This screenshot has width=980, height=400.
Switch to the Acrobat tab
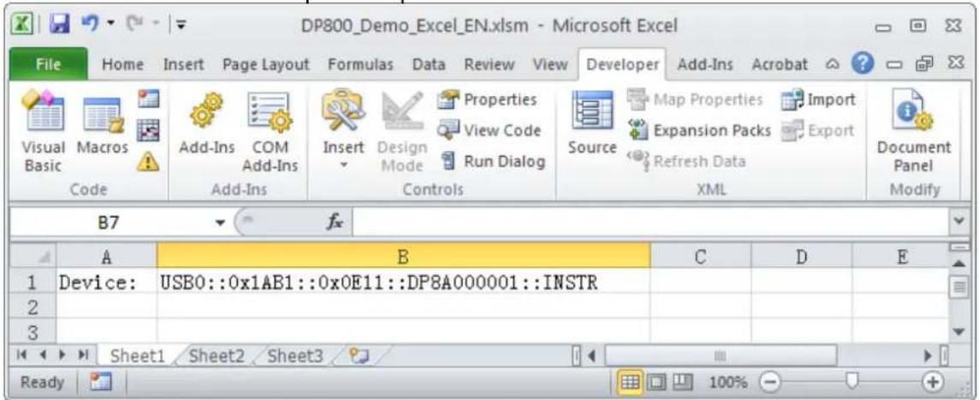[x=781, y=64]
